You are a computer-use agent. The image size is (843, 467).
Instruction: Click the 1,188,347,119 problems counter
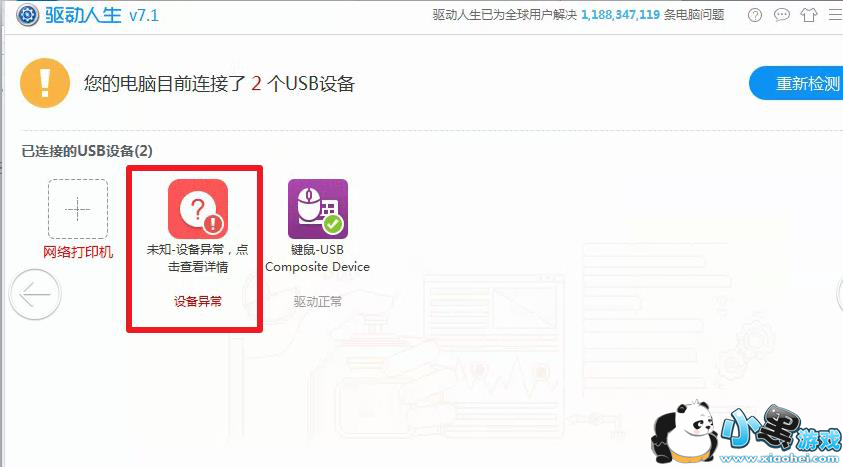coord(620,15)
